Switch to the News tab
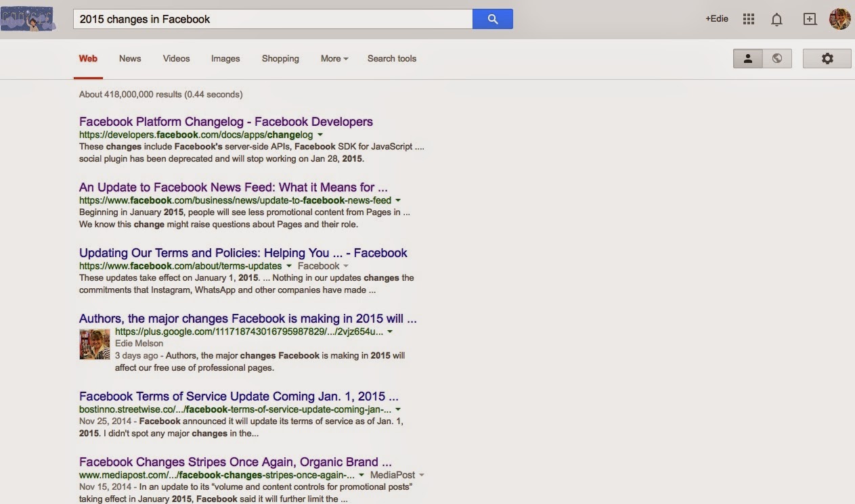 click(x=130, y=59)
